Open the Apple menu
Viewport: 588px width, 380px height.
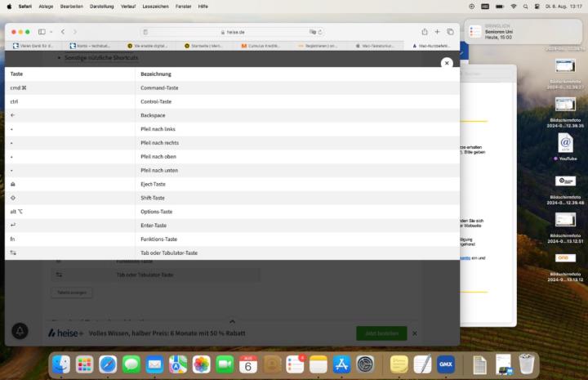click(x=9, y=7)
